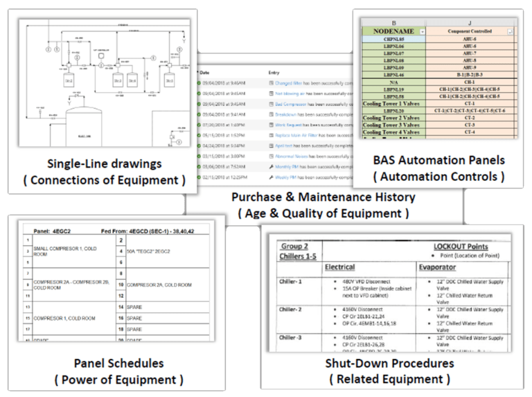Click 'COMPRESOR 2A, COLD ROOM' circuit 10 entry
This screenshot has width=532, height=397.
coord(159,285)
